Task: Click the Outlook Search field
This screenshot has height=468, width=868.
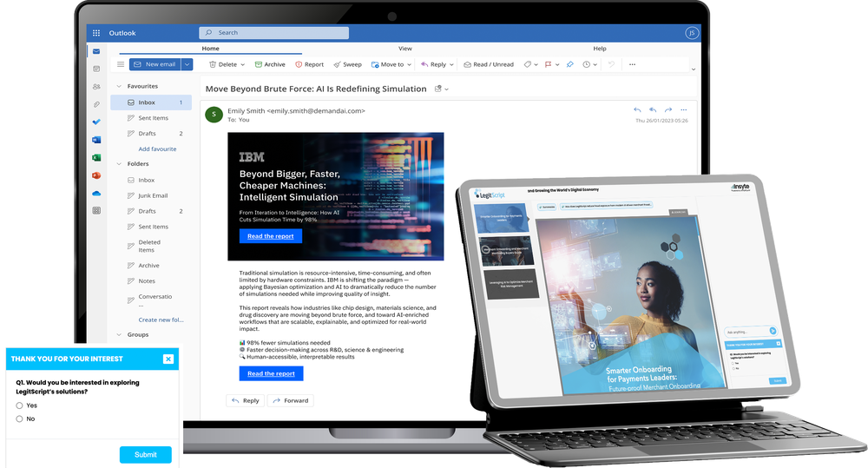Action: point(274,33)
